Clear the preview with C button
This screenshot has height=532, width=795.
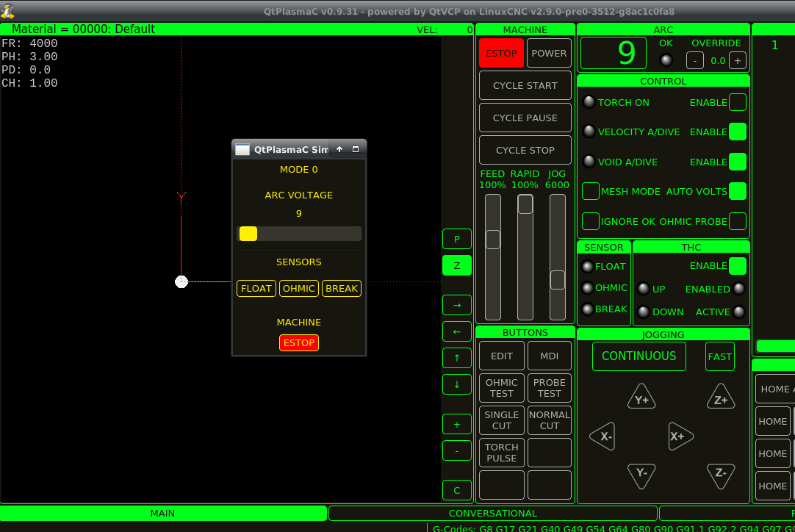pos(457,490)
